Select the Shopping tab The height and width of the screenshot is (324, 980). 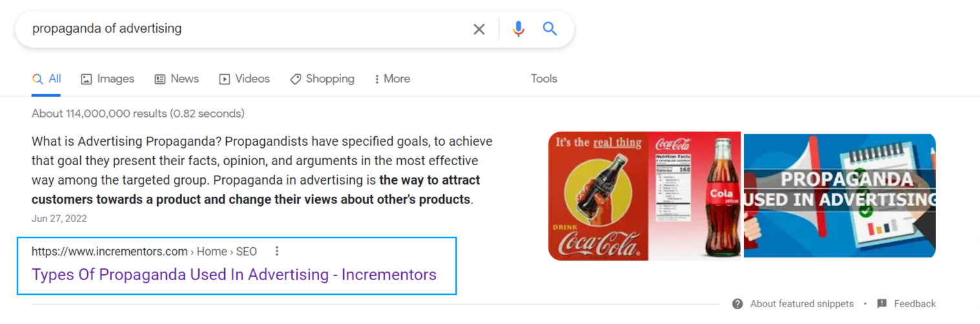tap(322, 79)
